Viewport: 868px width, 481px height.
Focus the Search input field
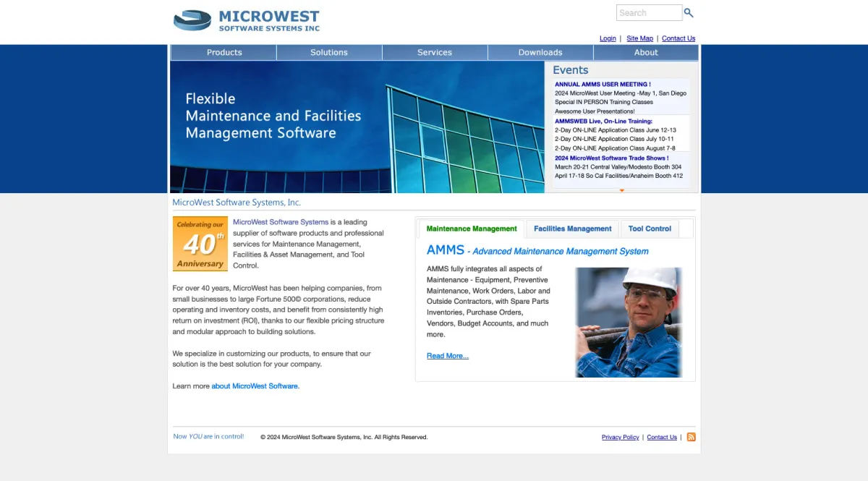pos(649,13)
